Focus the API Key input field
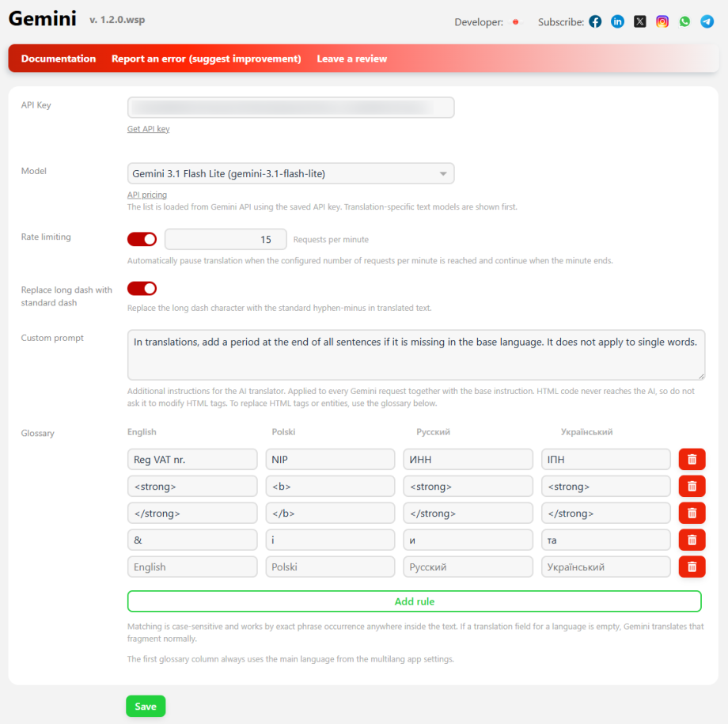The height and width of the screenshot is (724, 728). pos(290,108)
